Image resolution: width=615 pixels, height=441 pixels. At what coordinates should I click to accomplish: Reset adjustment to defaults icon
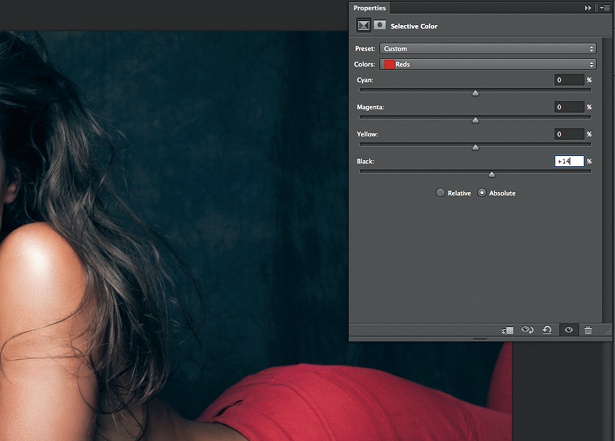coord(547,330)
